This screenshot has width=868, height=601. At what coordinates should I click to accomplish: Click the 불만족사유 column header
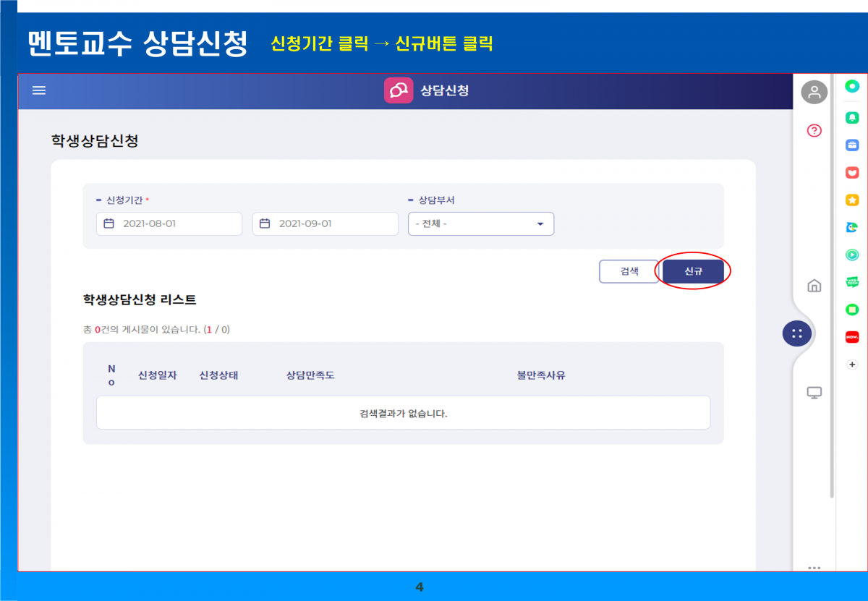pyautogui.click(x=541, y=375)
